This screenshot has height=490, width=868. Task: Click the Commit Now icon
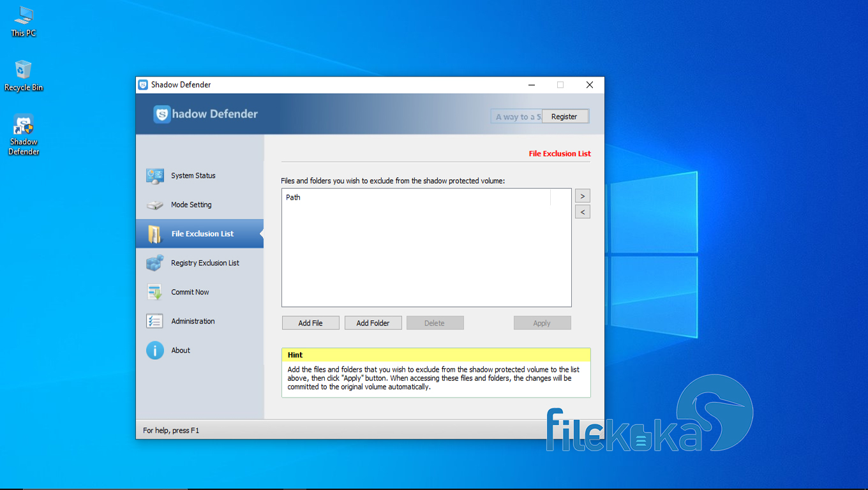tap(155, 292)
